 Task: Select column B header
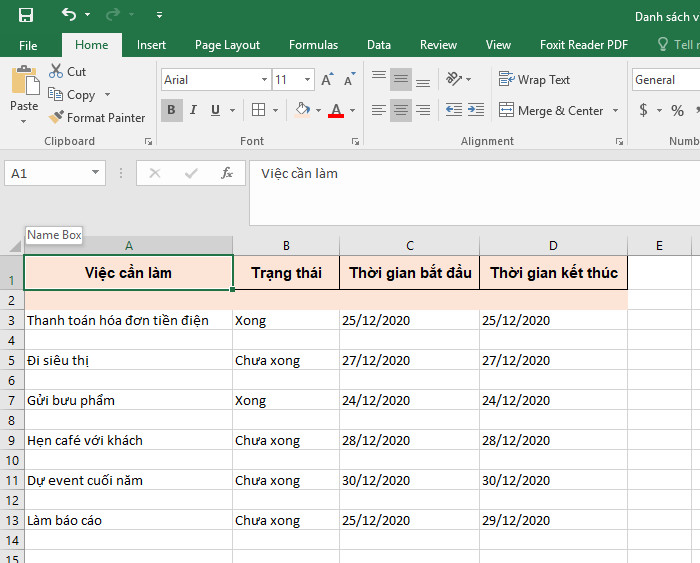(286, 246)
